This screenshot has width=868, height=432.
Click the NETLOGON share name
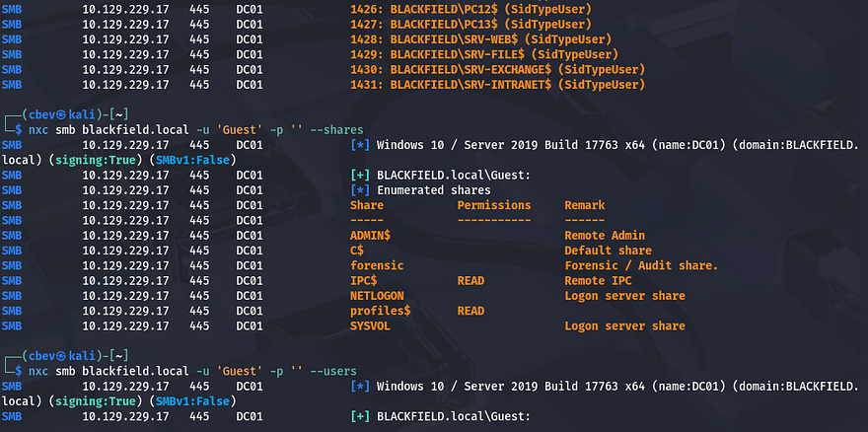[377, 296]
